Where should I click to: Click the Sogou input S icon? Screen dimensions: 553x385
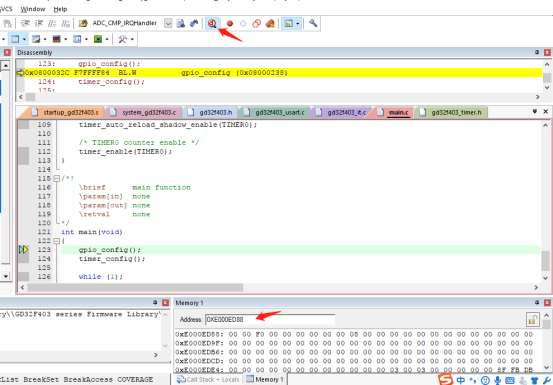(446, 379)
